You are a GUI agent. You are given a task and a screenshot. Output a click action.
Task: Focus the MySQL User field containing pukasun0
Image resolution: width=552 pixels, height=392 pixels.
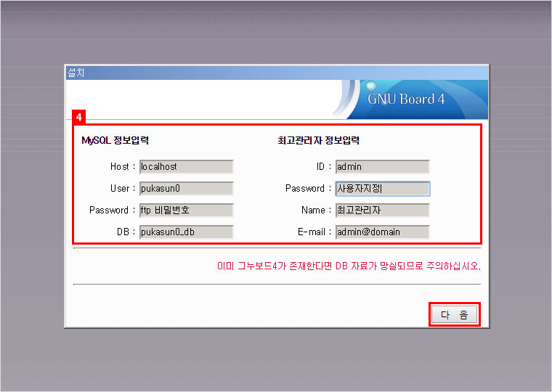pos(186,189)
